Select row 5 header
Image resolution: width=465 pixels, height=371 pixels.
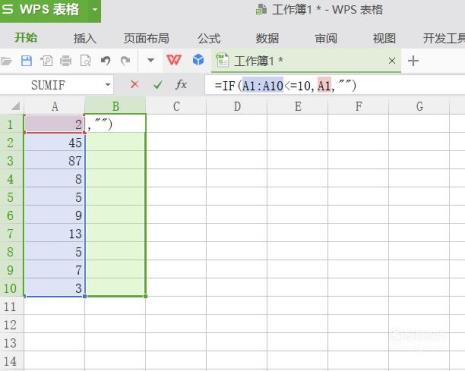11,197
